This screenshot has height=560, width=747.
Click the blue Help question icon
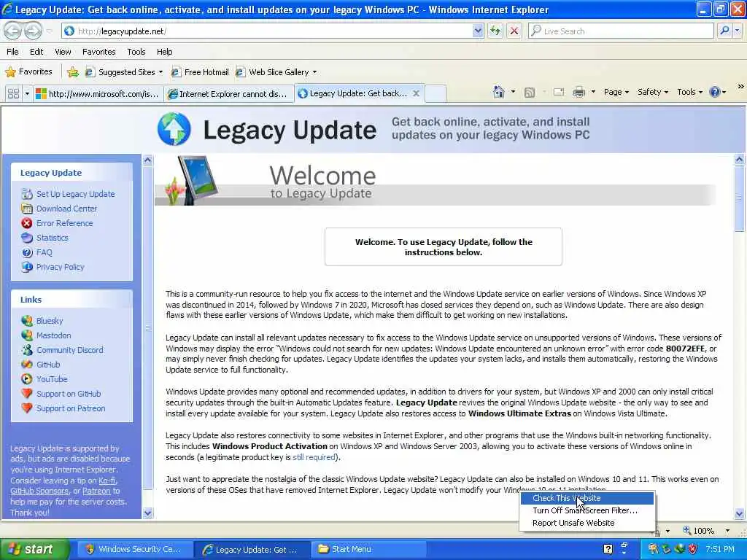tap(715, 92)
